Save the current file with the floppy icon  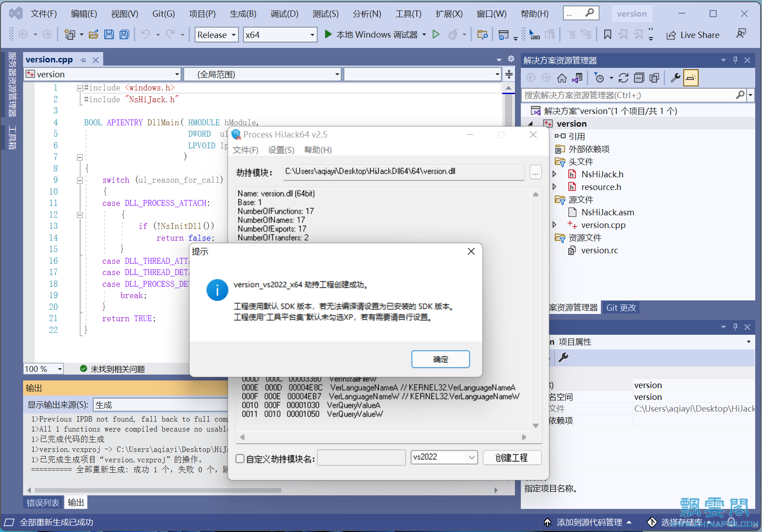(109, 34)
